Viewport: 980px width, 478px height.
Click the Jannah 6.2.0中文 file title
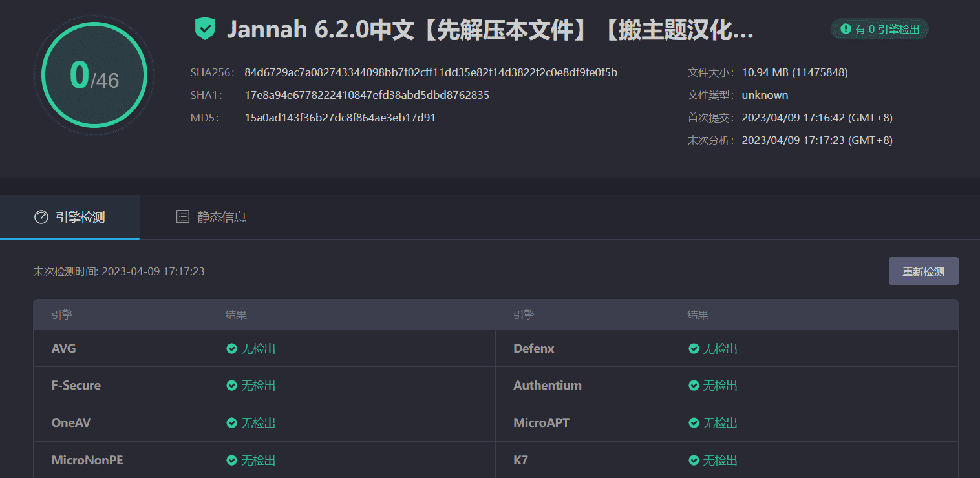click(x=490, y=30)
